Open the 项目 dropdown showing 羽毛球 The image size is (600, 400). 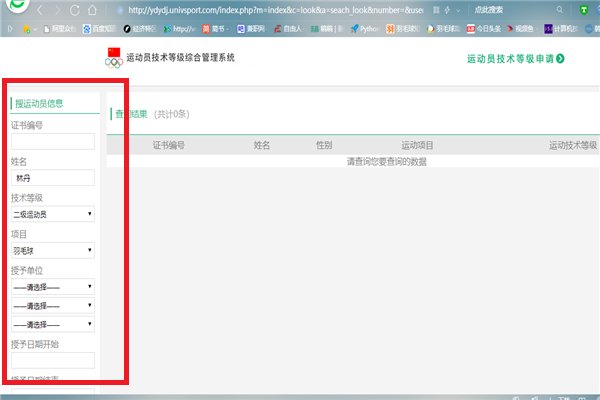pos(53,250)
